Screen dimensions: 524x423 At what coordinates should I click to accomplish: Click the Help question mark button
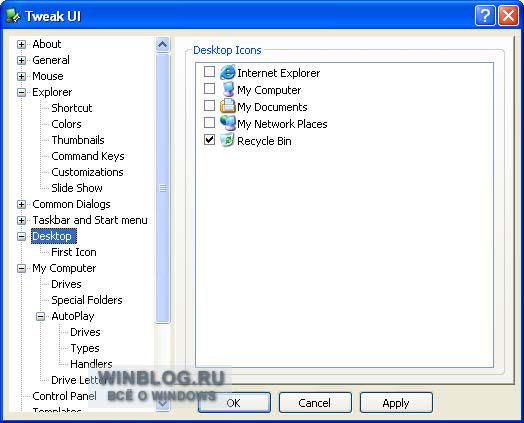point(485,15)
